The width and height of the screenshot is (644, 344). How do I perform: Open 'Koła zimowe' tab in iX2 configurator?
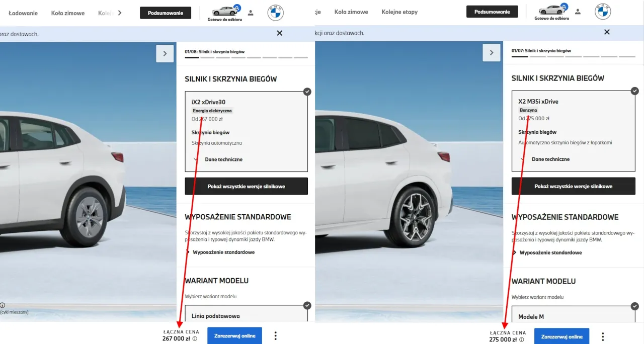click(68, 13)
